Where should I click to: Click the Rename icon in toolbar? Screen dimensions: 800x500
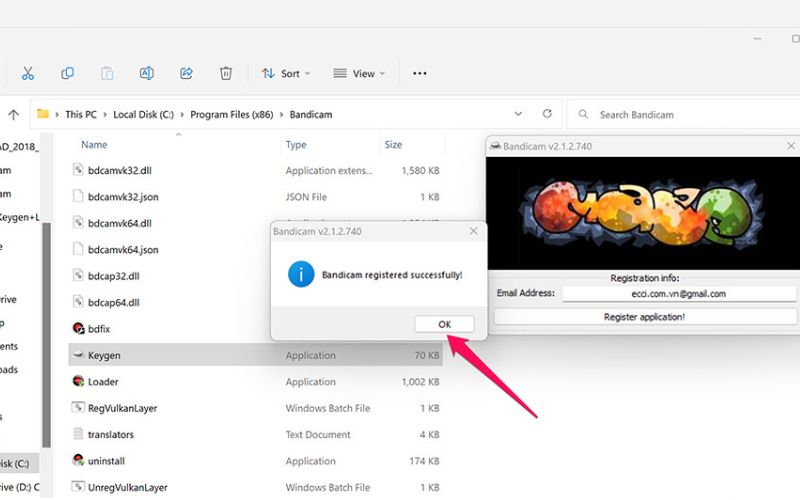point(146,73)
